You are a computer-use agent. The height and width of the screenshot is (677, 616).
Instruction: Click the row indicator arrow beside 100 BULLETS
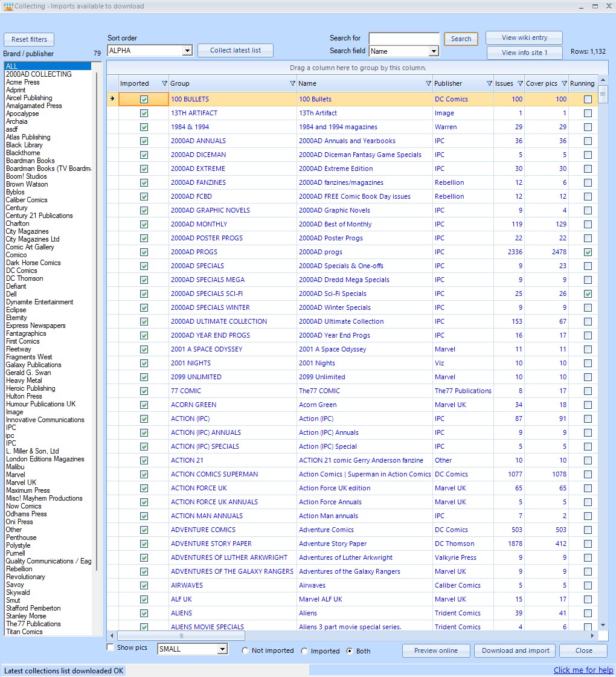click(112, 99)
